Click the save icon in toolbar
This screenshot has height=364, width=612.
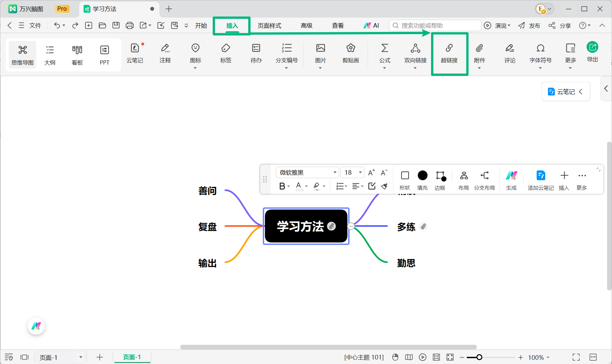pos(116,25)
